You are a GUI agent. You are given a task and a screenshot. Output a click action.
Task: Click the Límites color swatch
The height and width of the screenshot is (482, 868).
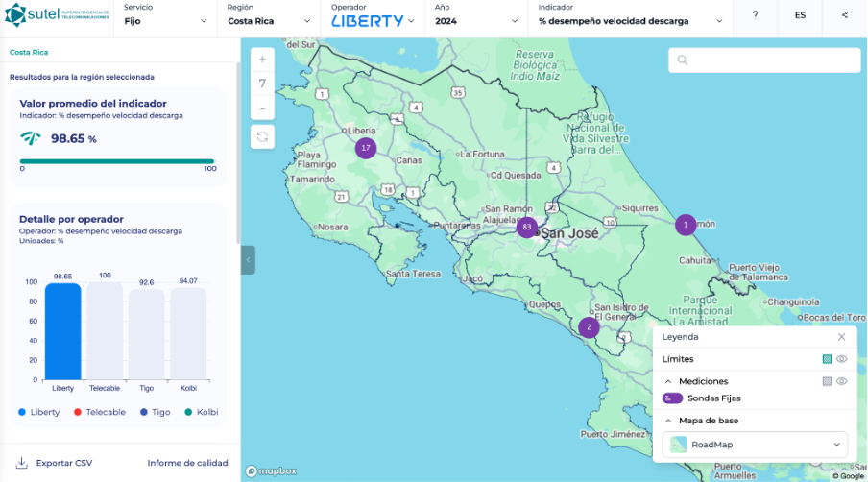pyautogui.click(x=826, y=359)
